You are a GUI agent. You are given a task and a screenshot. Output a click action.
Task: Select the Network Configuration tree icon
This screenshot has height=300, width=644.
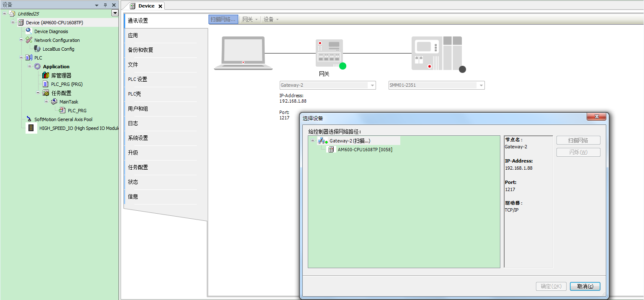(28, 40)
